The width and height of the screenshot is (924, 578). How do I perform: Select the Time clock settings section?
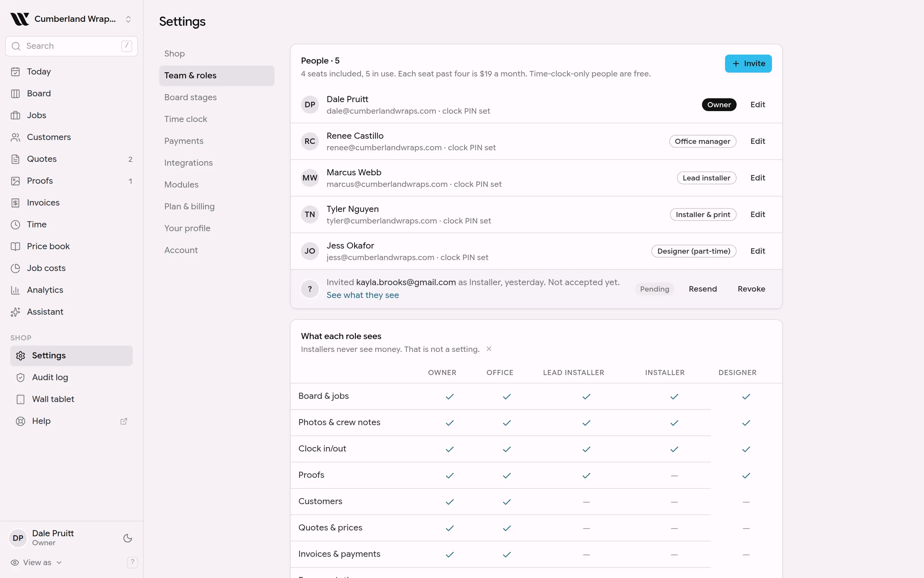pos(217,119)
